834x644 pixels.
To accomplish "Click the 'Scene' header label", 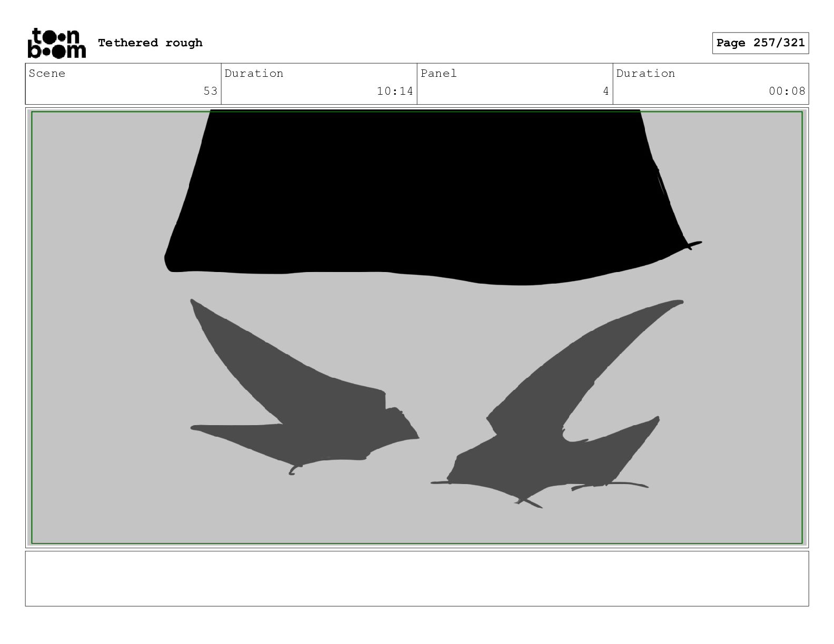I will (x=47, y=73).
